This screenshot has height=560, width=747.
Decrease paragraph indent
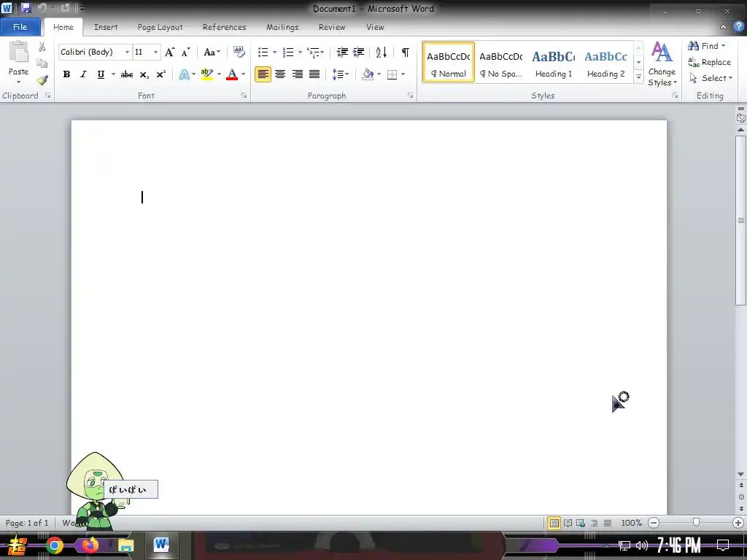point(342,52)
